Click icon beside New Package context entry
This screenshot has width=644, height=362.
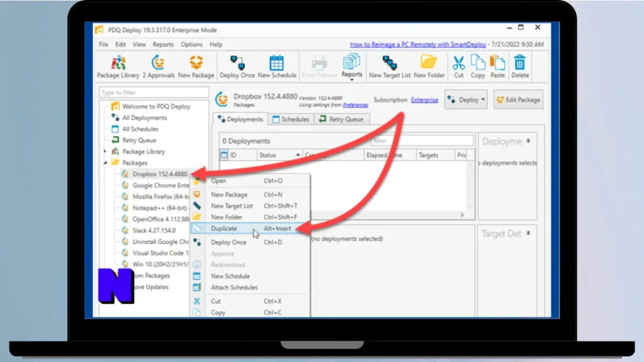[197, 195]
